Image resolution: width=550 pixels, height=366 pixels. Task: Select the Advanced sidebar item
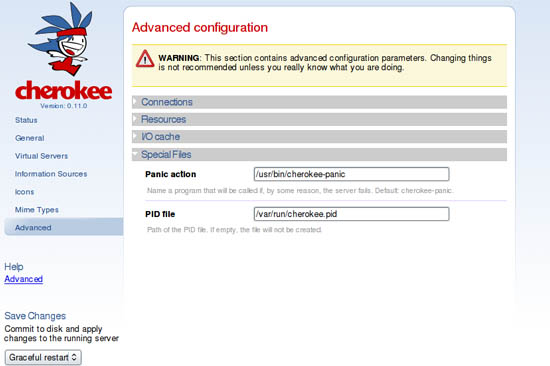(x=64, y=227)
